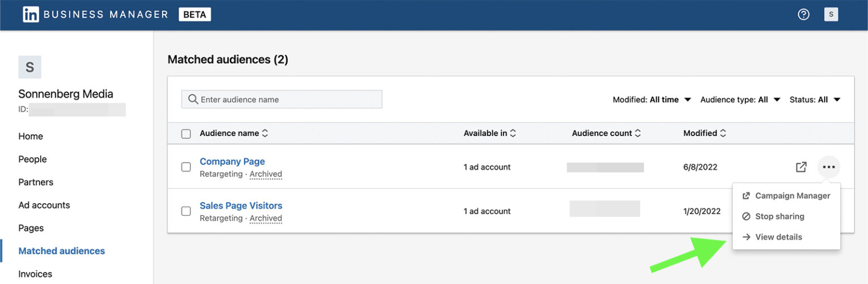Open the Modified: All time filter
The width and height of the screenshot is (868, 284).
coord(652,99)
